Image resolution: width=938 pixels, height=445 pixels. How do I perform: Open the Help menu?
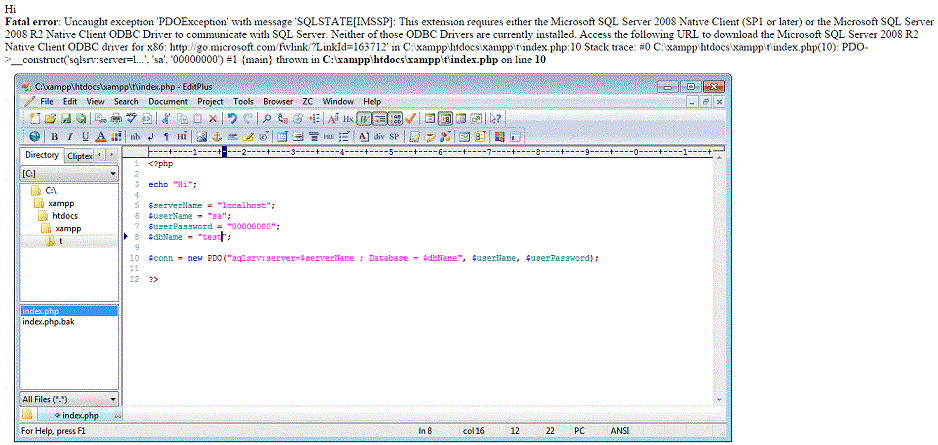(372, 102)
